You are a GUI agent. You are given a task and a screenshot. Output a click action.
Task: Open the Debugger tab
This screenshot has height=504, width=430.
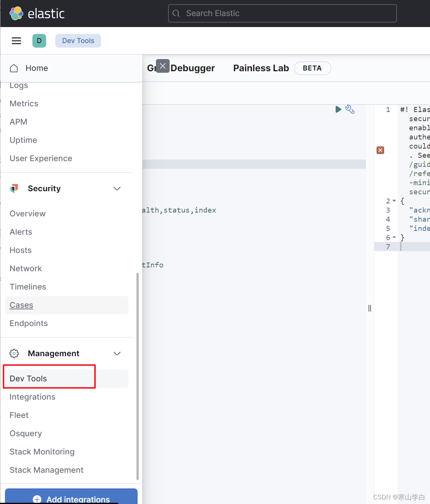(193, 68)
